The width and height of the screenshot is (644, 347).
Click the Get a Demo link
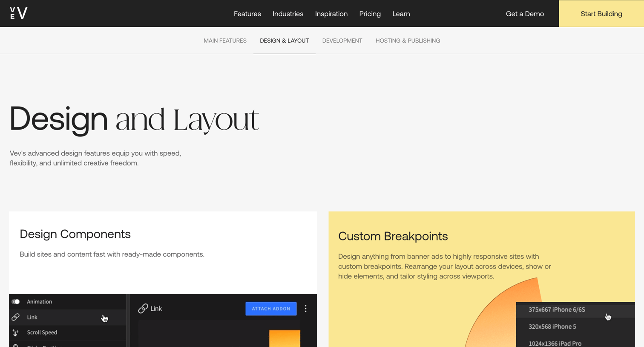tap(525, 14)
